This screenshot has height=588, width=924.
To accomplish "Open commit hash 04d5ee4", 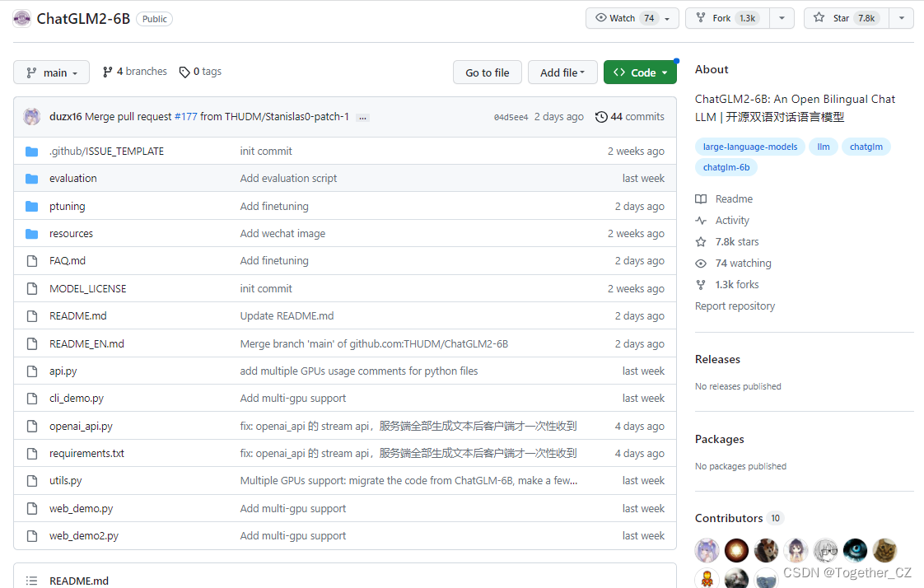I will 511,117.
